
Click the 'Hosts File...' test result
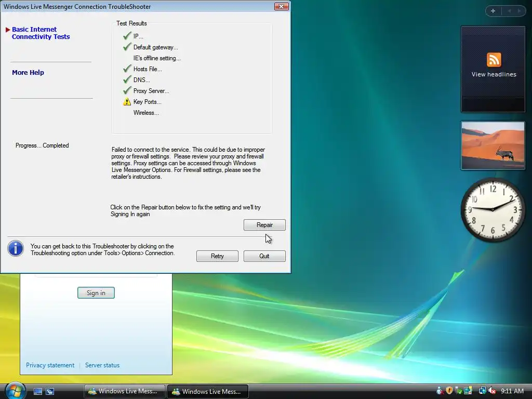click(x=148, y=69)
